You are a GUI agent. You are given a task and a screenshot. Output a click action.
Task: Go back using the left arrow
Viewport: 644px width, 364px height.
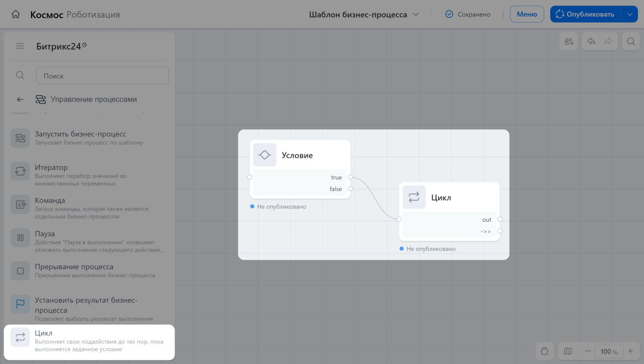(x=20, y=100)
